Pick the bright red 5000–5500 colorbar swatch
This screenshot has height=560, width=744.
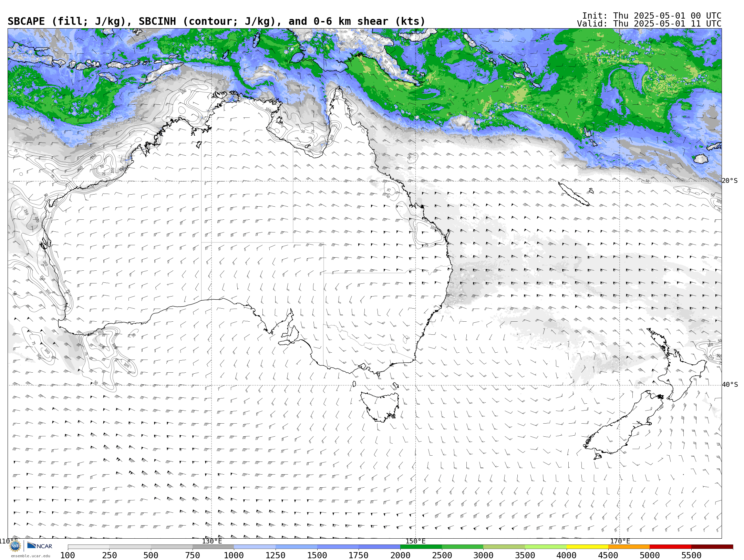coord(670,547)
